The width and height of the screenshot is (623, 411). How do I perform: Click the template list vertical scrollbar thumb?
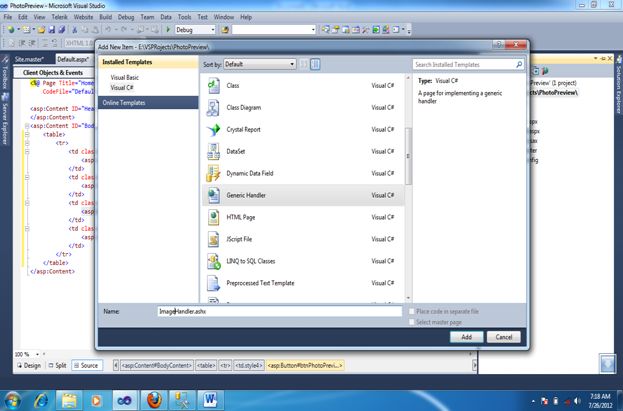coord(408,156)
